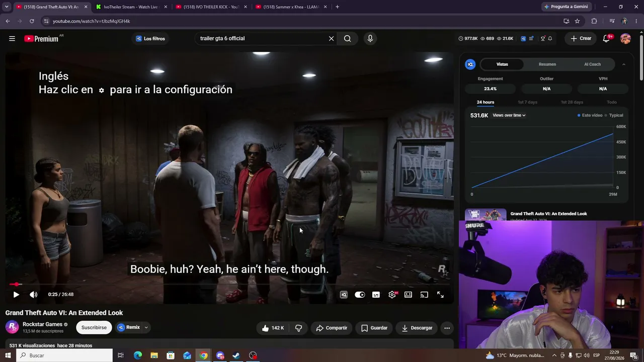Open the Los filtros button
The image size is (644, 362).
tap(150, 39)
